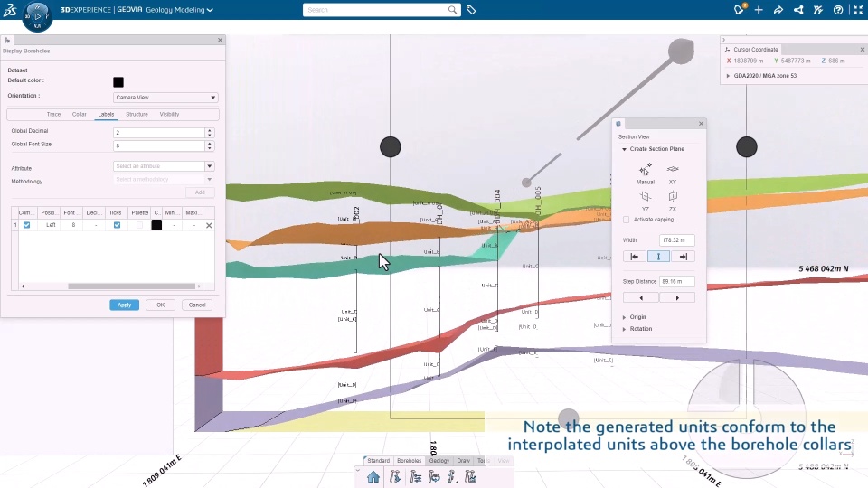Toggle the Ticks checkbox in row 1
The height and width of the screenshot is (488, 868).
point(117,225)
